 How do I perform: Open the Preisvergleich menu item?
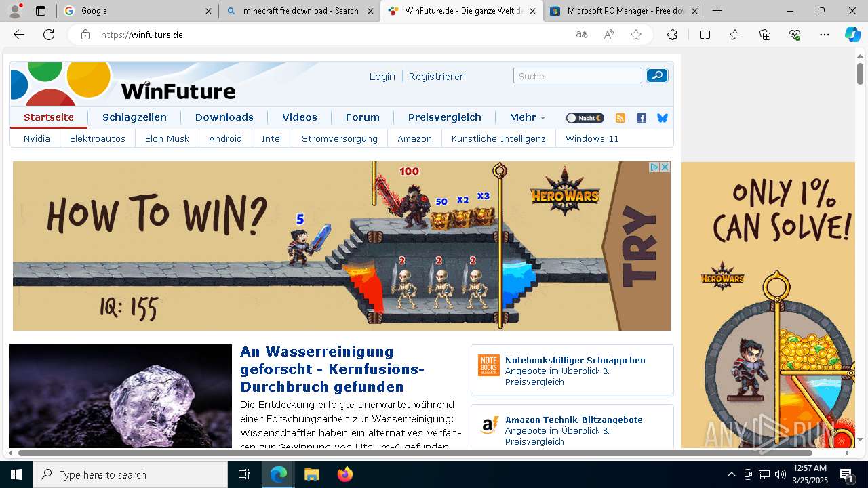point(445,117)
